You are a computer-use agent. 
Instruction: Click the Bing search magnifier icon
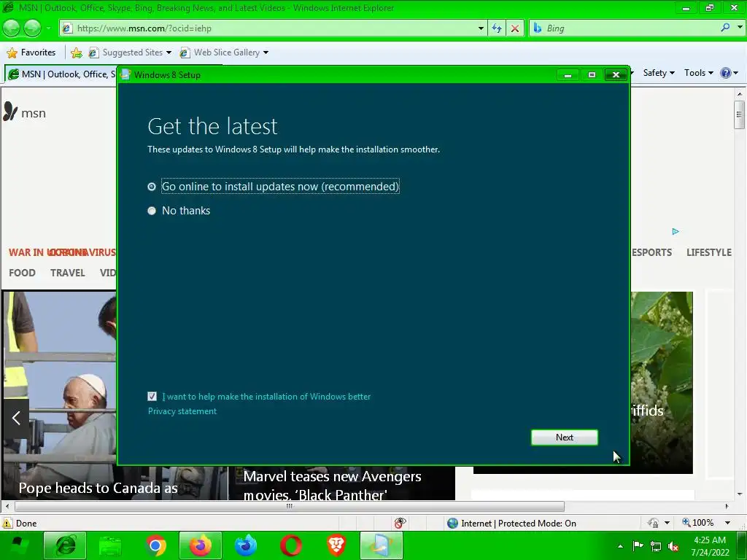pyautogui.click(x=725, y=28)
